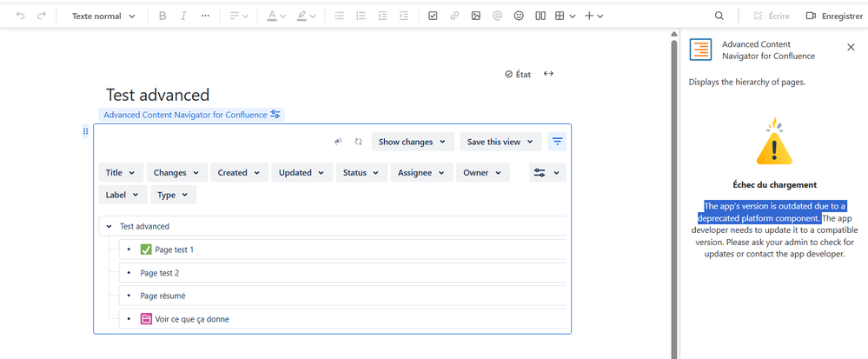Open Page résumé row
The image size is (868, 359).
[342, 296]
